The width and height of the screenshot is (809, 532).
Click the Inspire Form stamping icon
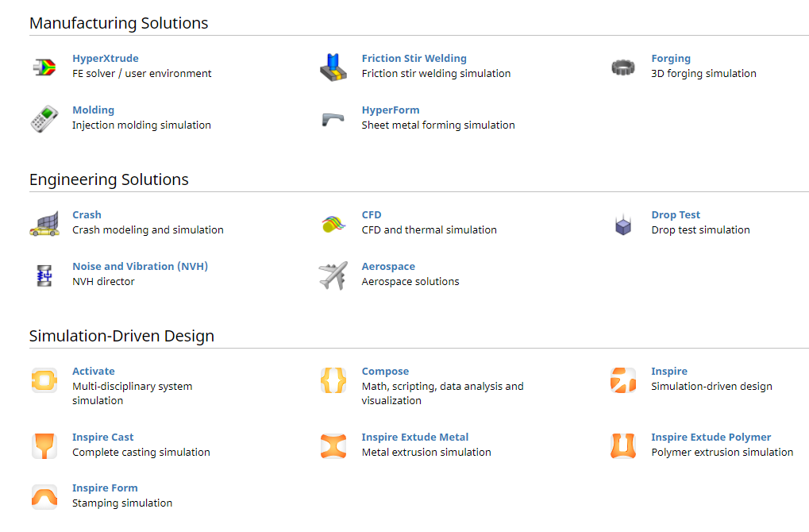(44, 497)
